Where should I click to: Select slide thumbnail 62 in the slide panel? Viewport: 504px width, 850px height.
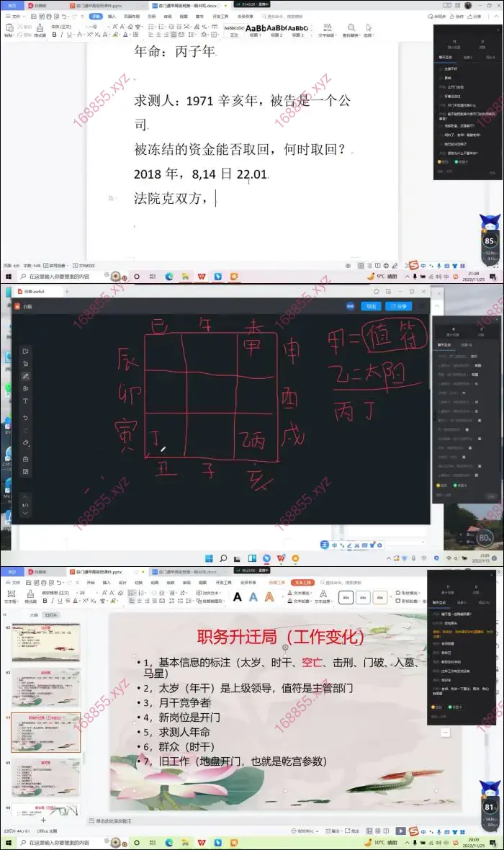click(45, 643)
